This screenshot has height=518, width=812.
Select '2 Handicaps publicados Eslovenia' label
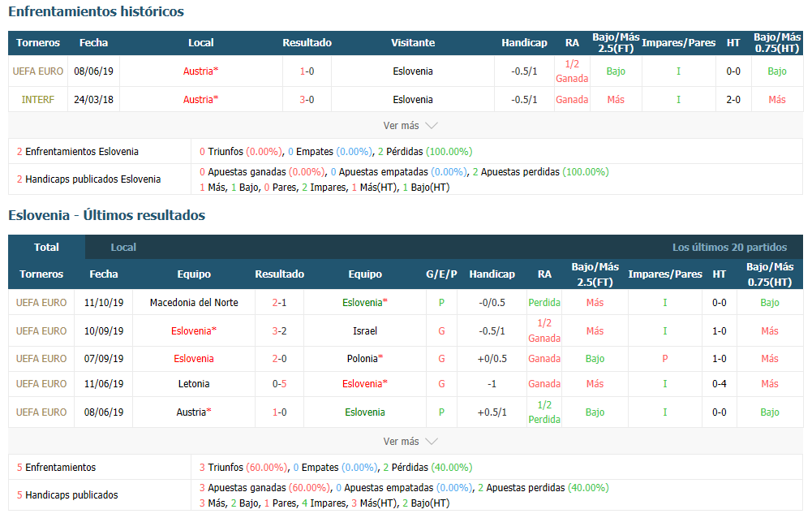pyautogui.click(x=88, y=179)
